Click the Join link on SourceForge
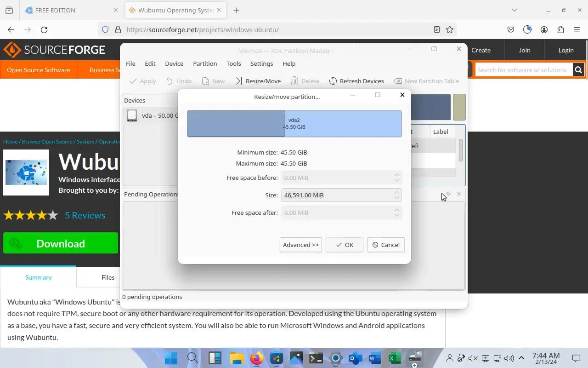This screenshot has width=588, height=368. [x=525, y=50]
